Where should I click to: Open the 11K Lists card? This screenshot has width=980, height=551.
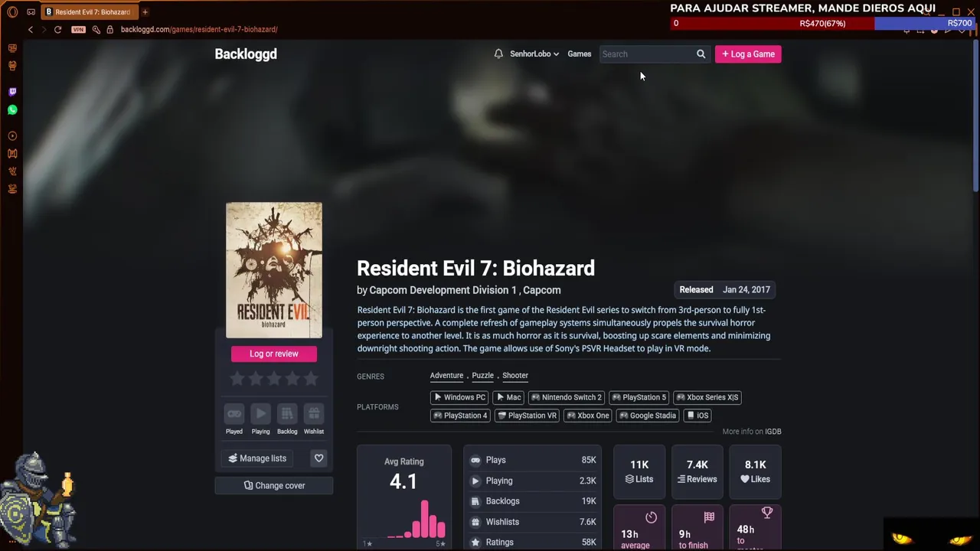[639, 471]
